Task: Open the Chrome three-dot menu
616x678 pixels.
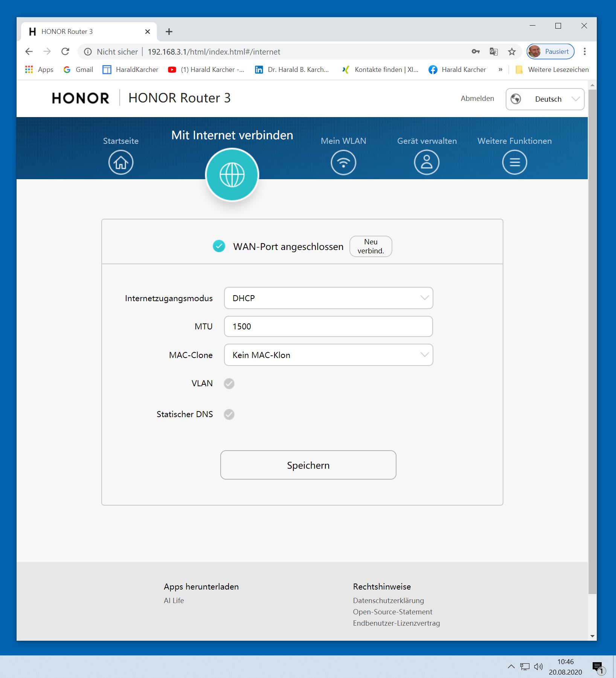Action: point(585,52)
